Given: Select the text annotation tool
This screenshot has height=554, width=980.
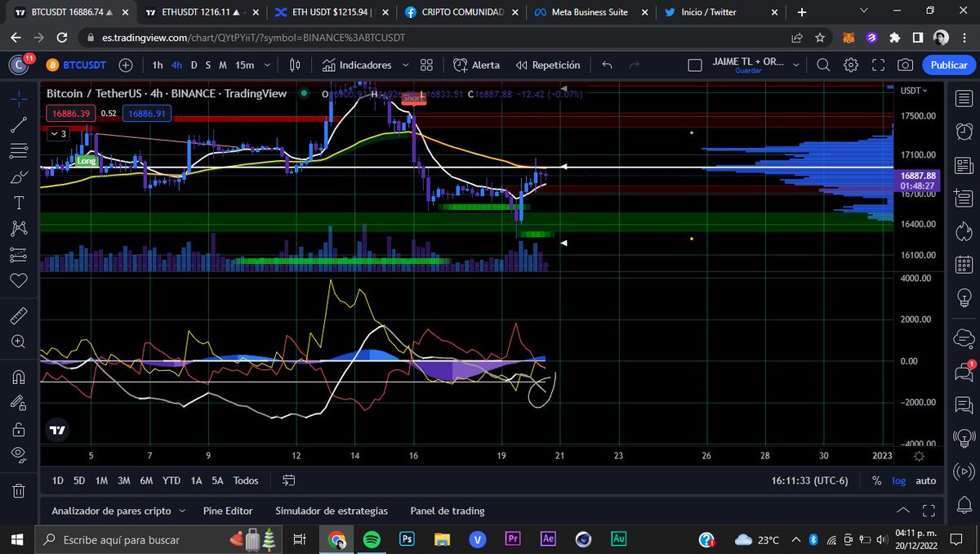Looking at the screenshot, I should tap(20, 202).
